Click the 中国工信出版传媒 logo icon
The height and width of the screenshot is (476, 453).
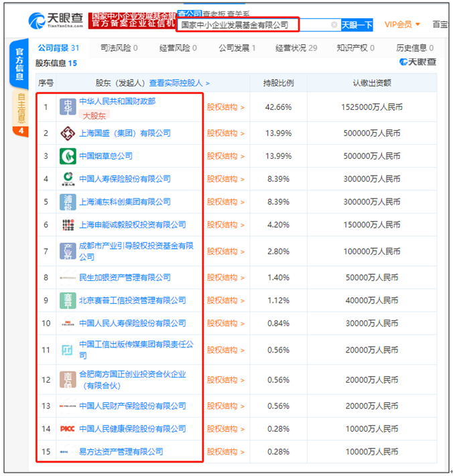pyautogui.click(x=68, y=350)
